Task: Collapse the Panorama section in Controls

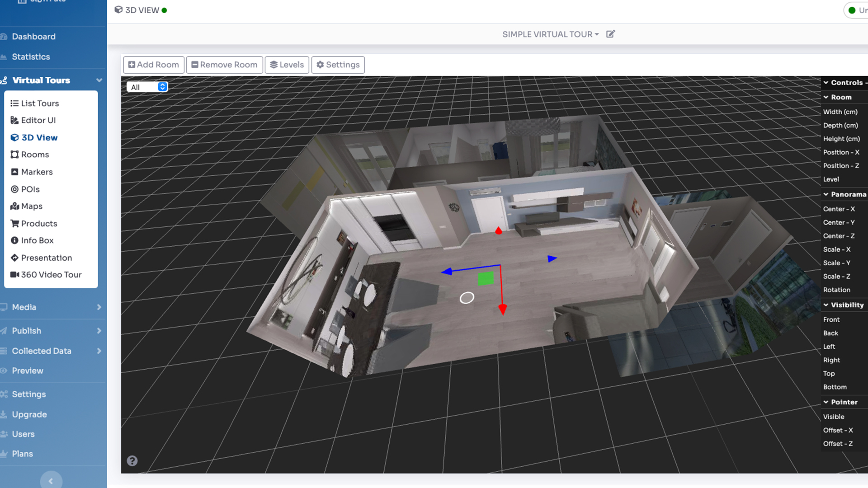Action: pos(844,194)
